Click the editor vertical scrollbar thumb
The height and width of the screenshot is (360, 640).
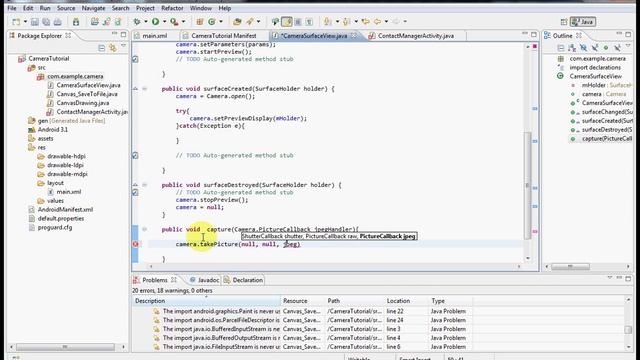(527, 186)
